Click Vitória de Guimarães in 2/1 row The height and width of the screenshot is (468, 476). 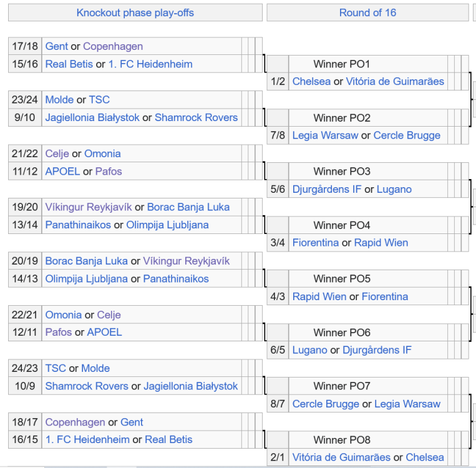coord(341,457)
